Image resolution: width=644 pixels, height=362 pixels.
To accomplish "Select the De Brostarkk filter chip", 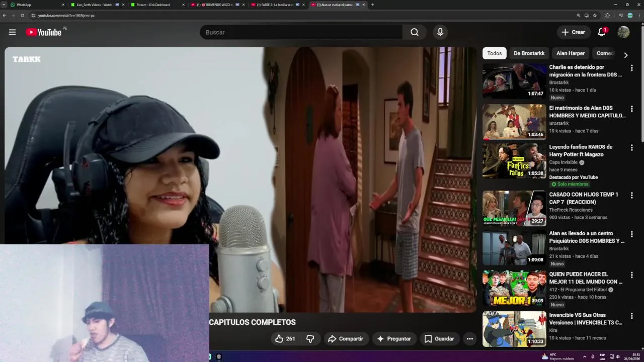I will pos(529,53).
